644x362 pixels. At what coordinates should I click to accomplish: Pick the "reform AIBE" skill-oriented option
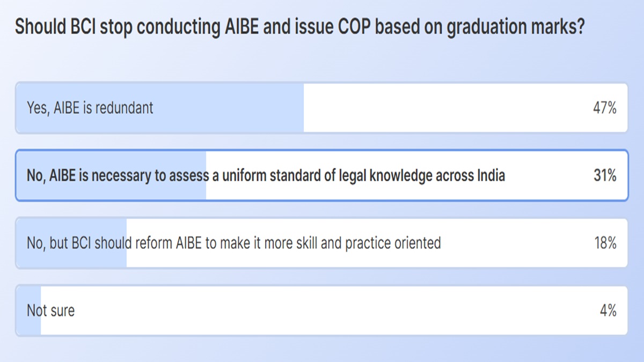click(x=233, y=243)
